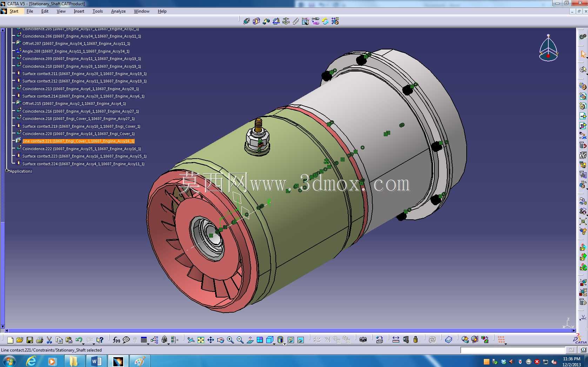This screenshot has width=588, height=367.
Task: Click the Fix Component anchor icon
Action: pyautogui.click(x=286, y=21)
